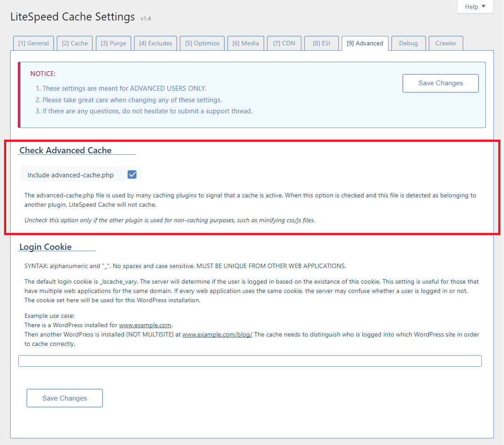Click the NOTICE: label
Viewport: 504px width, 445px height.
coord(43,74)
